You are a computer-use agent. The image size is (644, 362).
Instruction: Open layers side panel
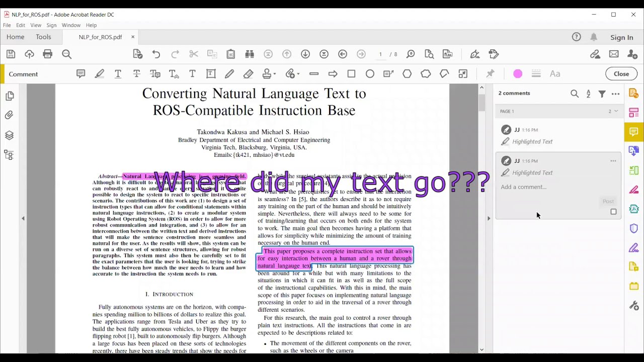[x=9, y=135]
